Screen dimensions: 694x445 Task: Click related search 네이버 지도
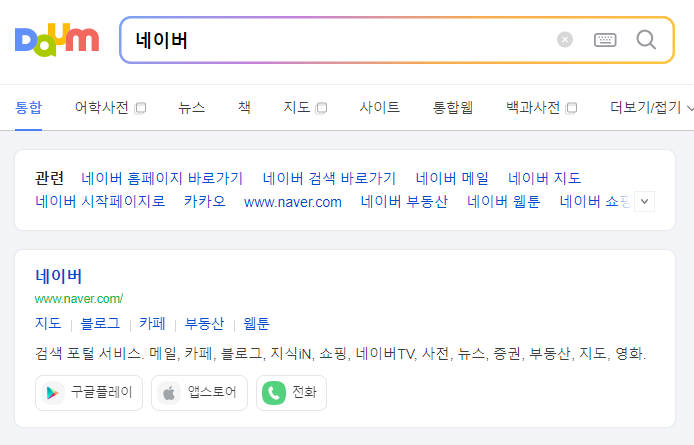(x=544, y=178)
